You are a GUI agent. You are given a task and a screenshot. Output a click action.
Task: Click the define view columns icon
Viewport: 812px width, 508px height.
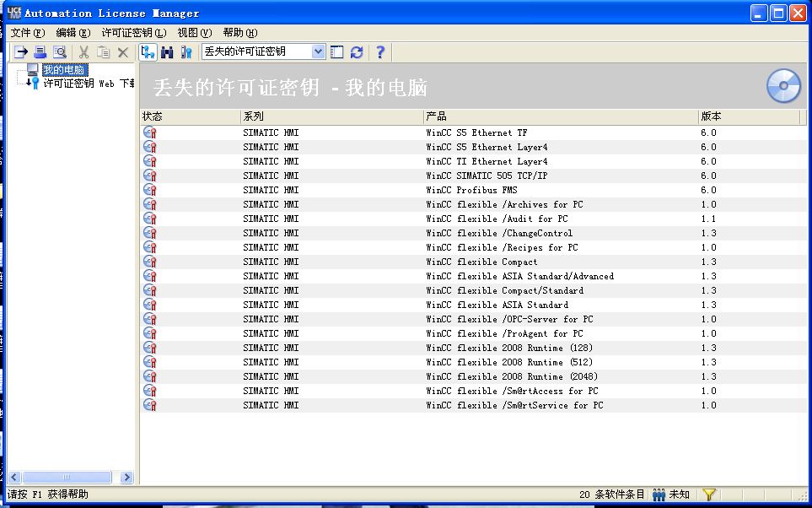pyautogui.click(x=337, y=51)
